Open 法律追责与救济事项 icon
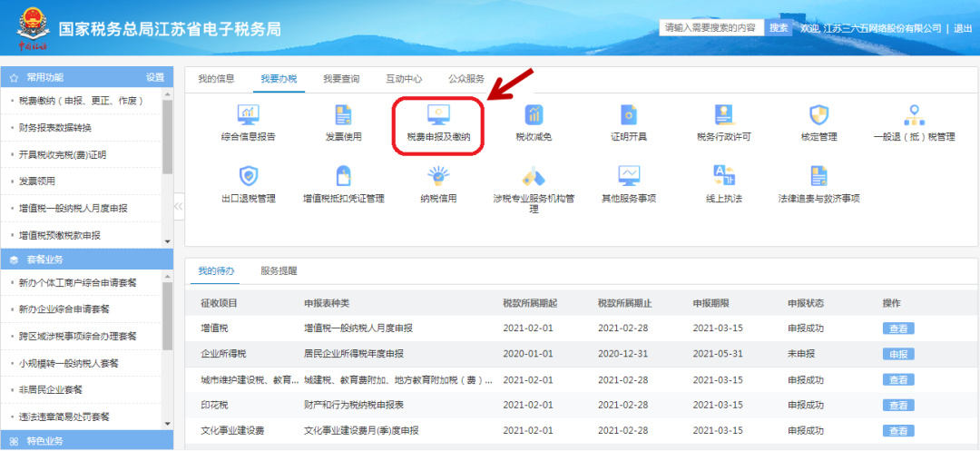Viewport: 980px width, 451px height. click(x=818, y=175)
